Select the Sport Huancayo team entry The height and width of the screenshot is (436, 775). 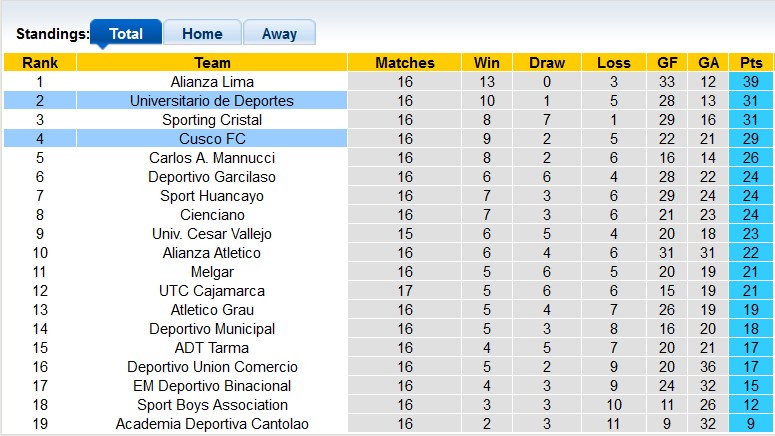tap(212, 196)
